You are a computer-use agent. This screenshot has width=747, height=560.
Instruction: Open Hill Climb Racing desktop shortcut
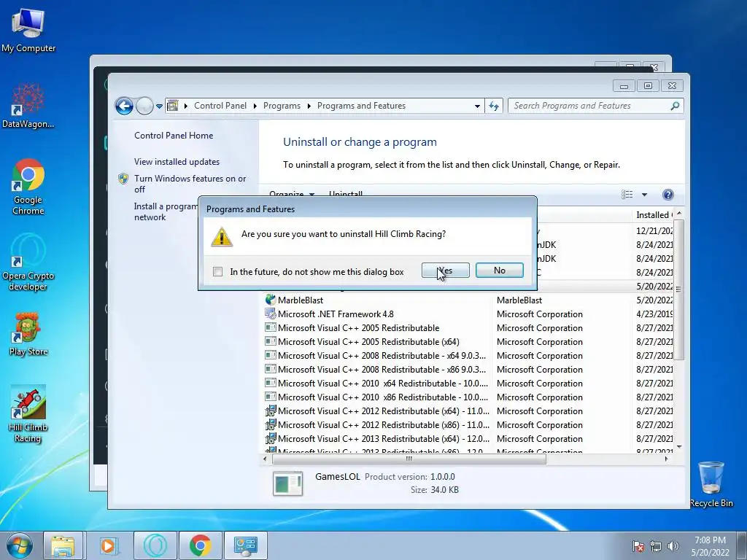pos(28,414)
